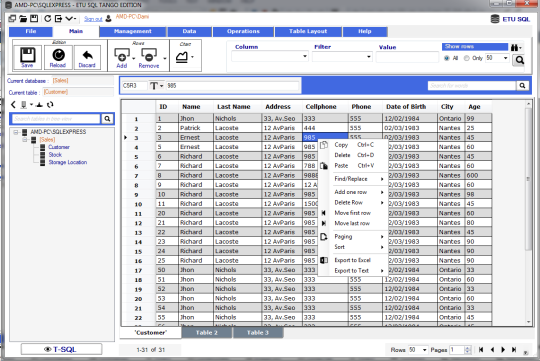Click the small save disk icon in quick toolbar
The height and width of the screenshot is (361, 540).
(34, 19)
